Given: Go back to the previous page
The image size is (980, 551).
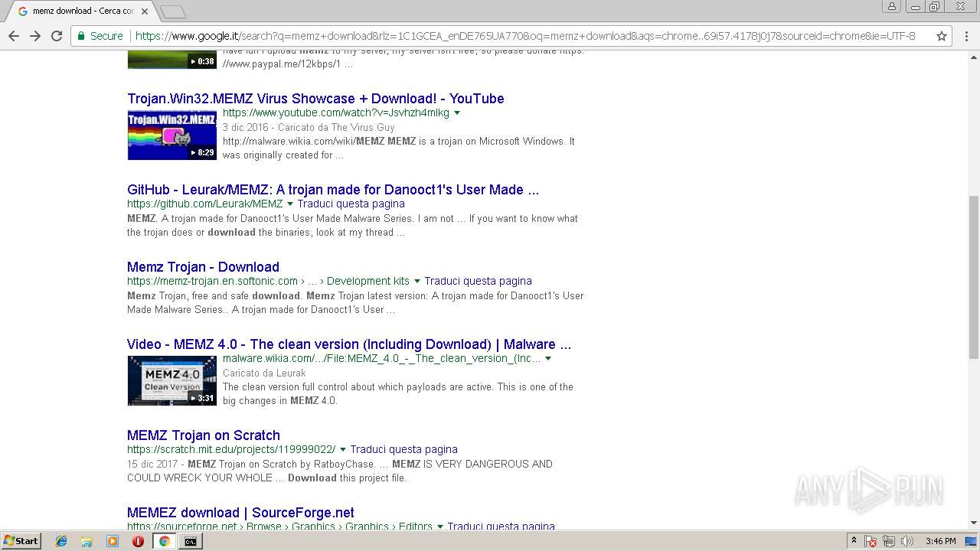Looking at the screenshot, I should [x=14, y=36].
